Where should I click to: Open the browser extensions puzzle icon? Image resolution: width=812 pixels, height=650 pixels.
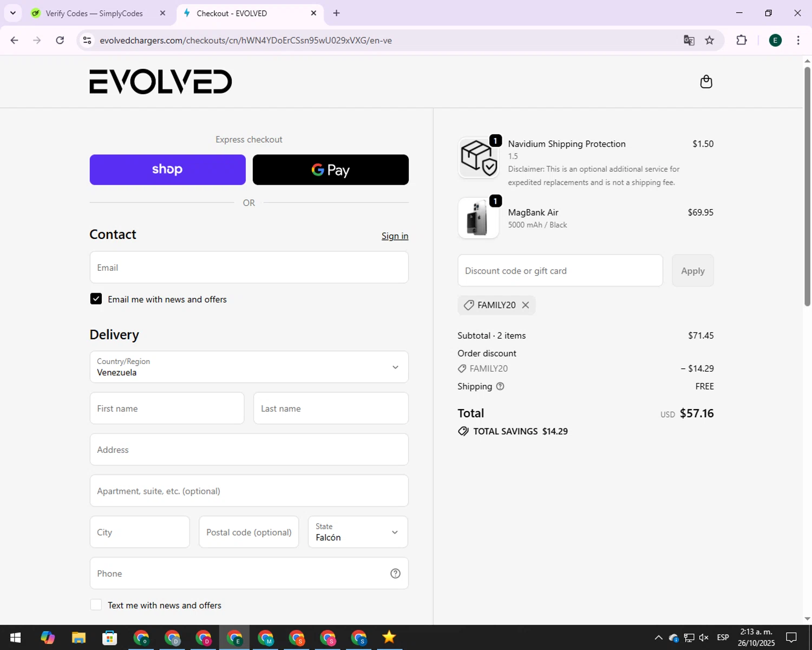[x=742, y=40]
